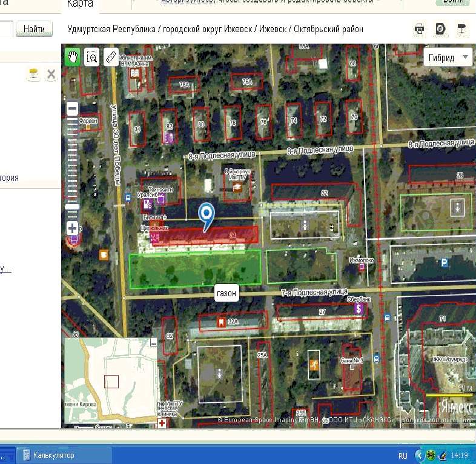The image size is (476, 464).
Task: Click the purple icon on building 82
Action: click(168, 138)
